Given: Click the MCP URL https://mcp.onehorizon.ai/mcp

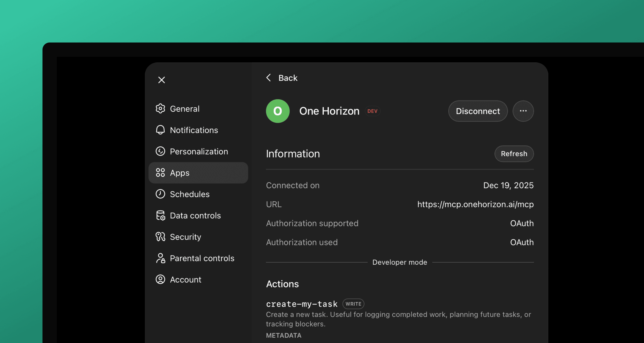Looking at the screenshot, I should (x=475, y=205).
